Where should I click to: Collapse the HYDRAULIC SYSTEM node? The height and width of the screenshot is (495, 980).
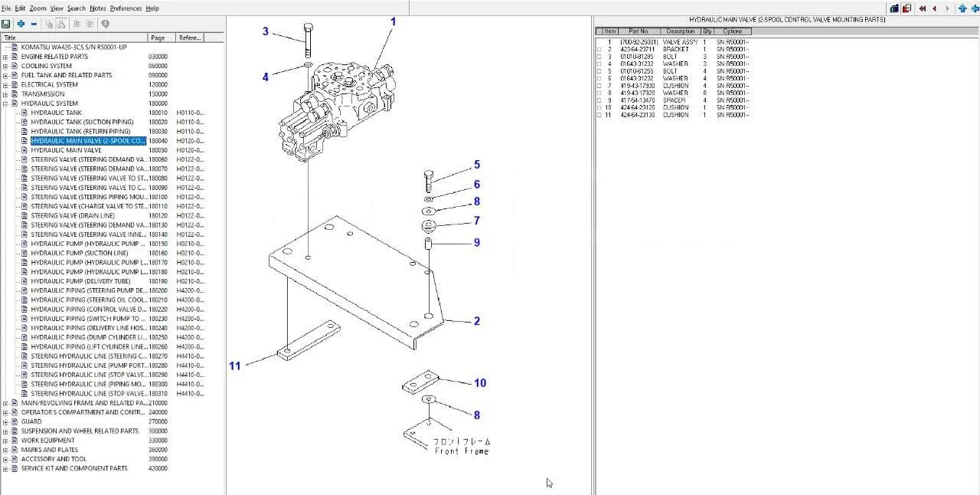point(5,103)
